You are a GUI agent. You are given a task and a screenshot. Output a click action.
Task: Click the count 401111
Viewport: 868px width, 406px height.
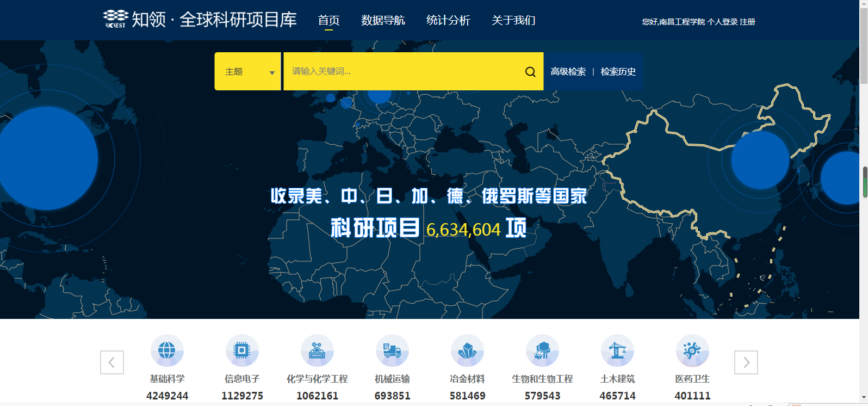(692, 396)
